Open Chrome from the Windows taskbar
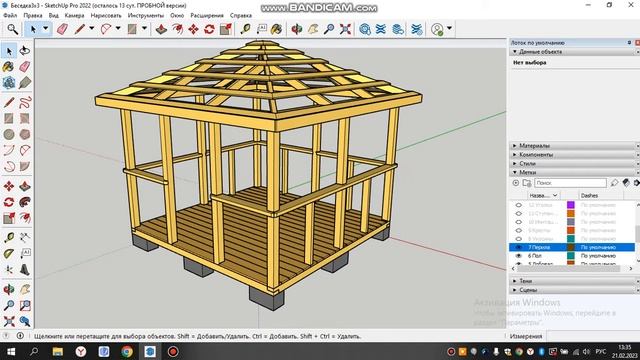 point(127,351)
